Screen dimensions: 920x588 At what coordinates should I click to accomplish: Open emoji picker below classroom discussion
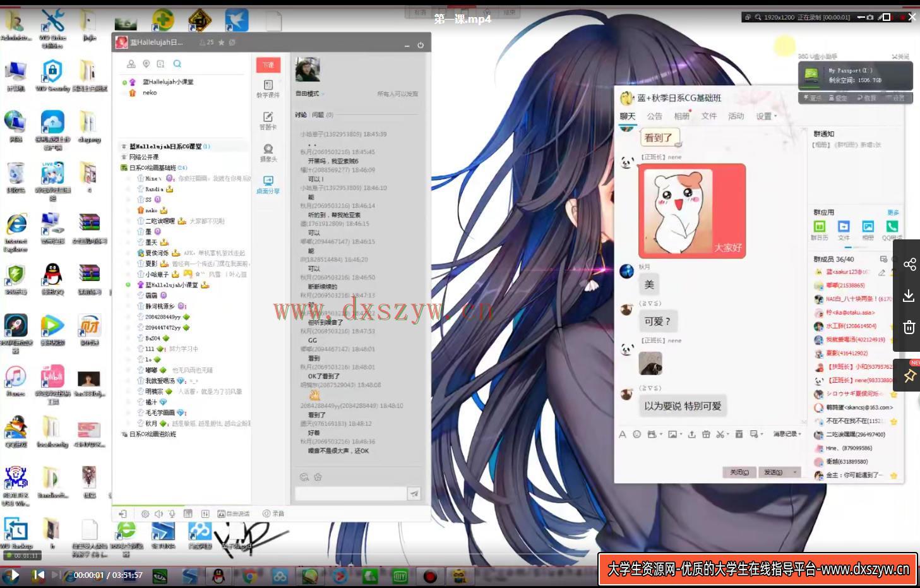(x=304, y=477)
